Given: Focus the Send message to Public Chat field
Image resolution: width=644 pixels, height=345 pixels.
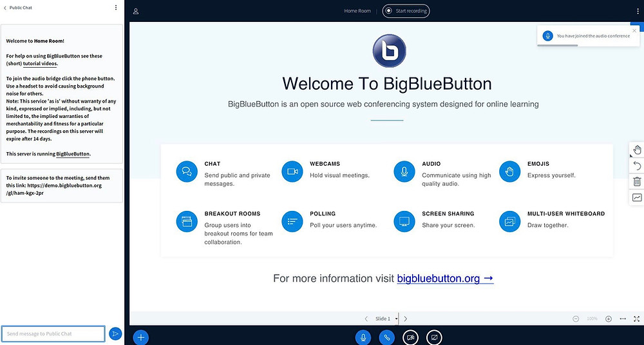Looking at the screenshot, I should click(x=53, y=333).
